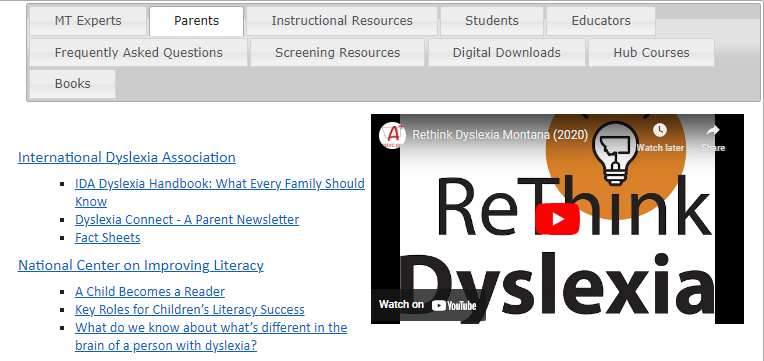Open the video title Rethink Dyslexia Montana (2020)
The image size is (764, 361).
(500, 135)
